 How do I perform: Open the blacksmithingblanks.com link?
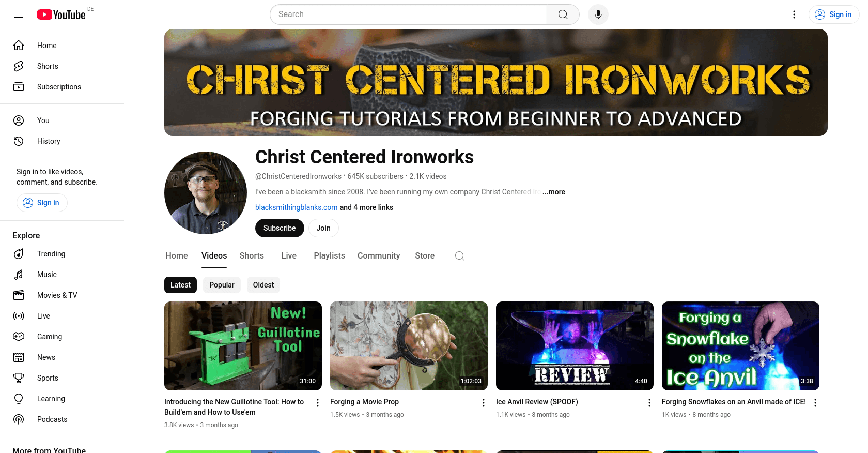click(x=296, y=207)
